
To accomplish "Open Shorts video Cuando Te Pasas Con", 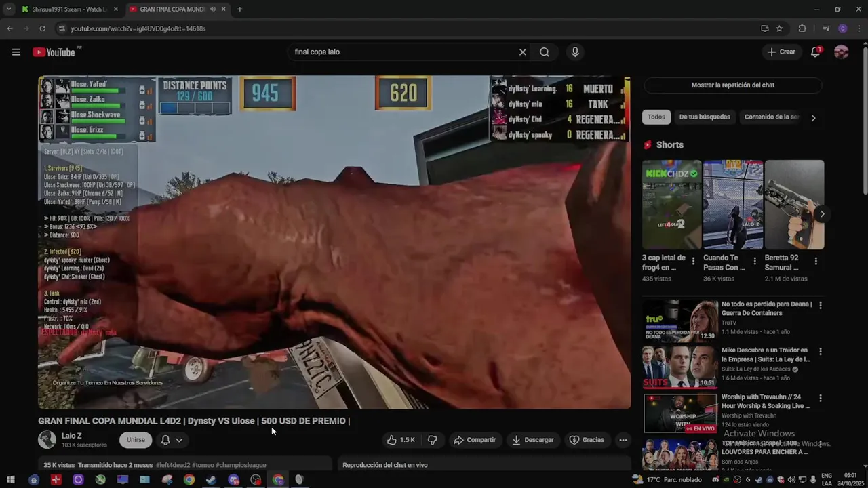I will (x=733, y=205).
